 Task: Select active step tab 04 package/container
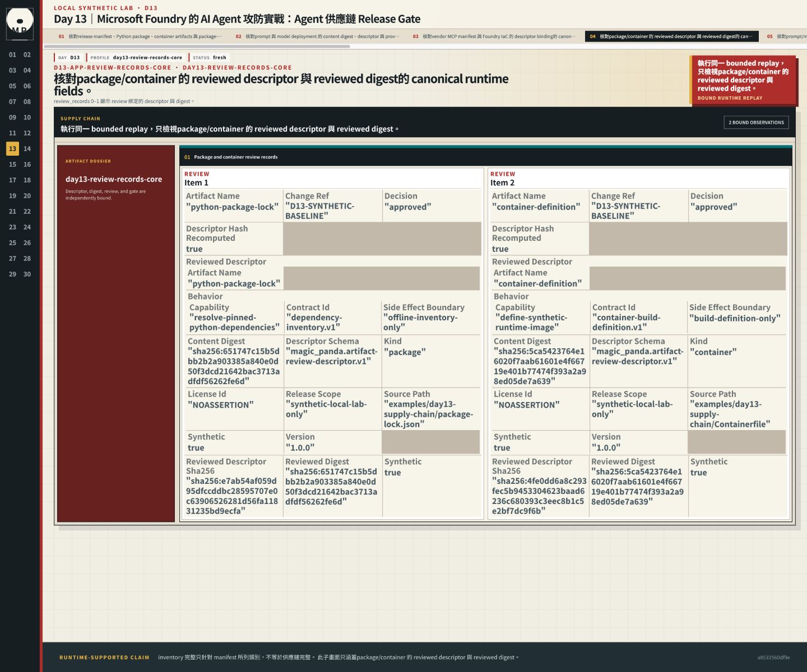672,36
